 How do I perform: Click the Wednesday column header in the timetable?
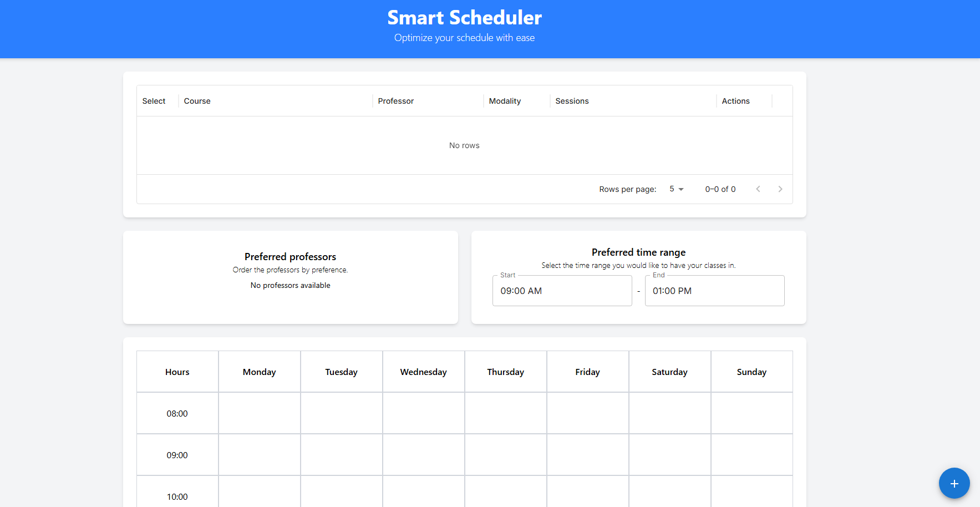tap(423, 371)
